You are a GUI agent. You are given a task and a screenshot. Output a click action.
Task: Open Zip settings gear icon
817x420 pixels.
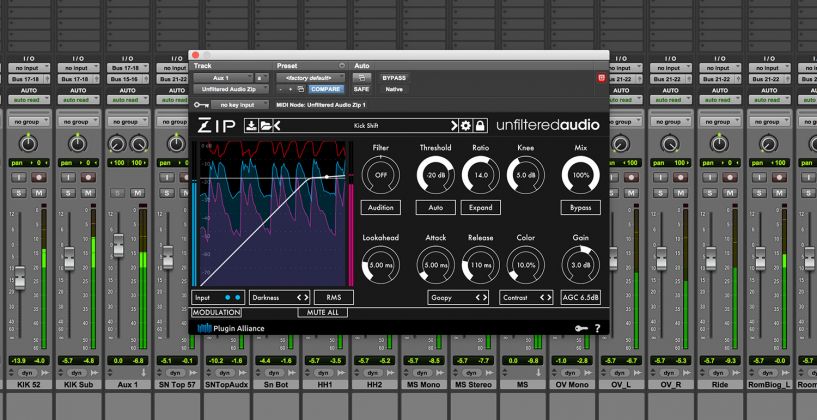tap(465, 126)
